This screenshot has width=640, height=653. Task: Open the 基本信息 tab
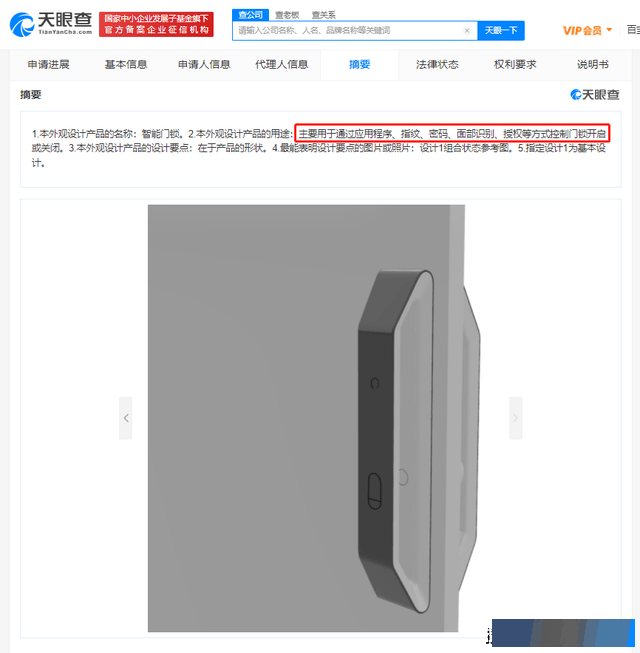click(126, 65)
